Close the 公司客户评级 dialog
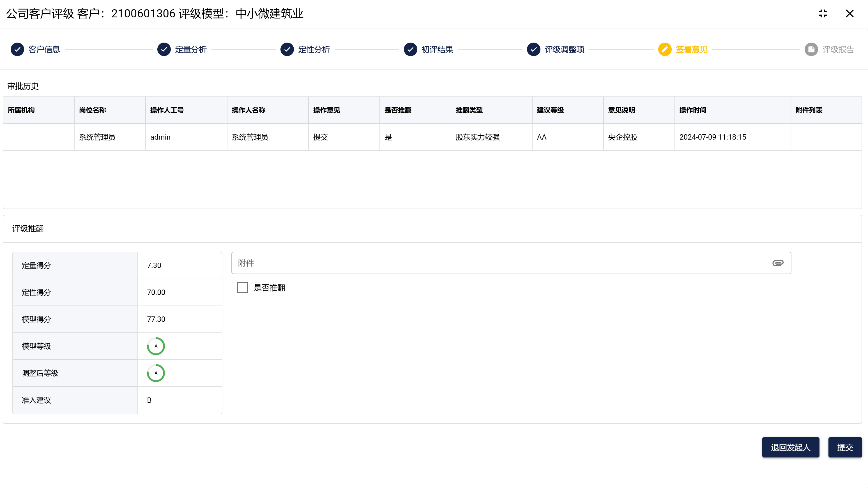 pyautogui.click(x=849, y=13)
